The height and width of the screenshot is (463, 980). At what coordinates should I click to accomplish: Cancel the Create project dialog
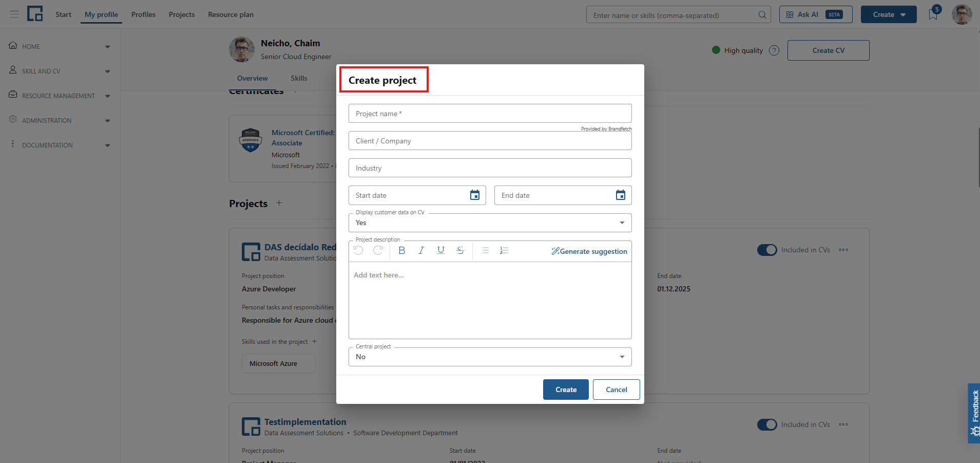tap(617, 390)
